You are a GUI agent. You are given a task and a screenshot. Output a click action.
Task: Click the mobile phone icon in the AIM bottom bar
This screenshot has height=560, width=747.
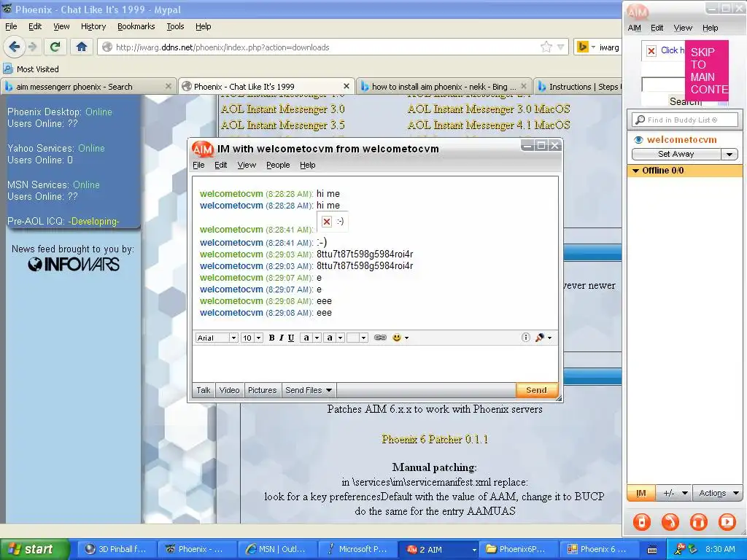click(x=642, y=522)
